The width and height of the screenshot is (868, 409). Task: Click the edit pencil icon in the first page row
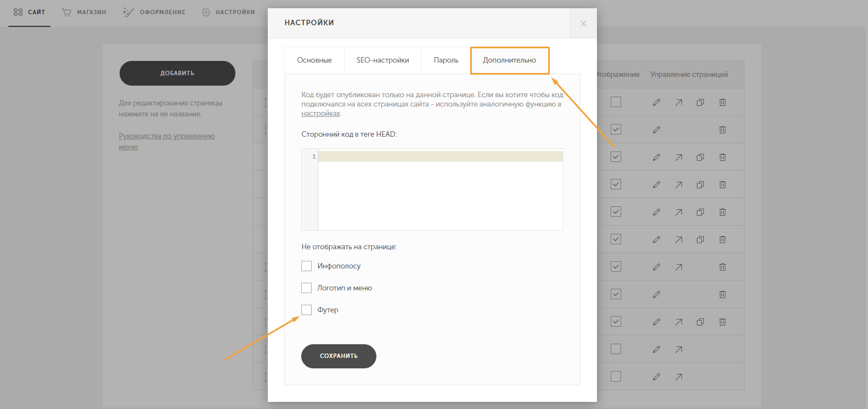(656, 102)
